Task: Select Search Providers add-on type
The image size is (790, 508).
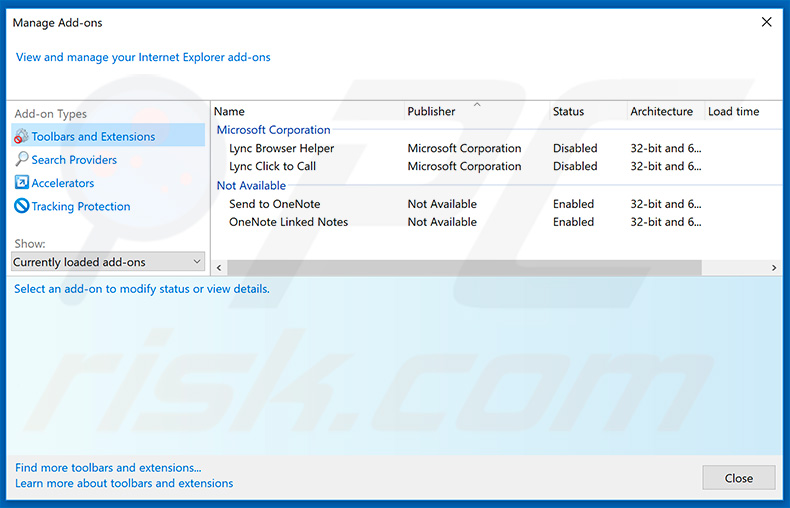Action: pos(74,160)
